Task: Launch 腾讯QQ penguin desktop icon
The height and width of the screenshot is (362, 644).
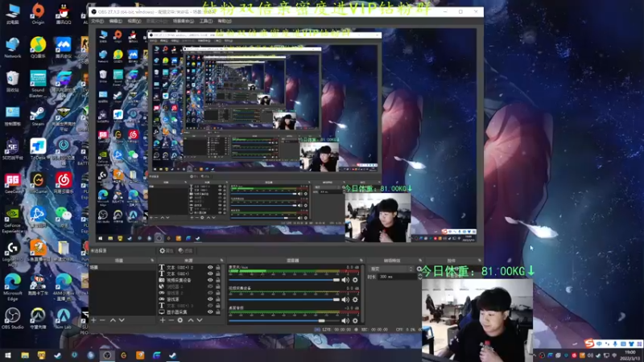Action: 64,14
